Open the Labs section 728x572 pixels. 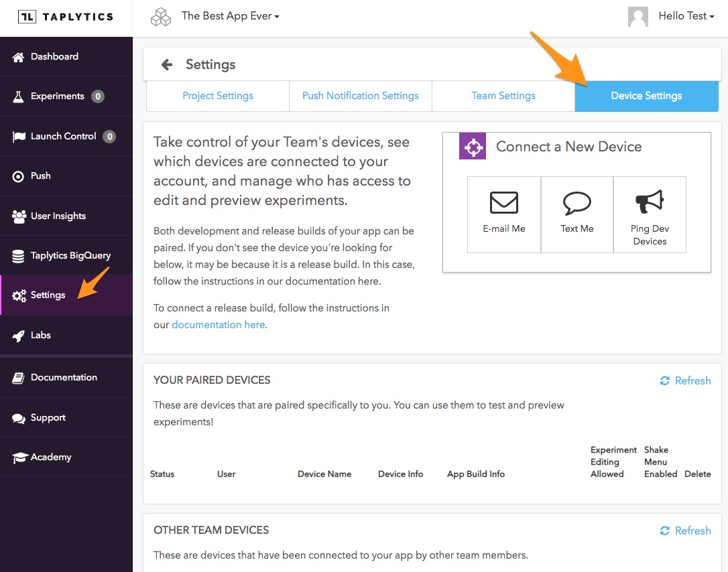click(x=66, y=336)
